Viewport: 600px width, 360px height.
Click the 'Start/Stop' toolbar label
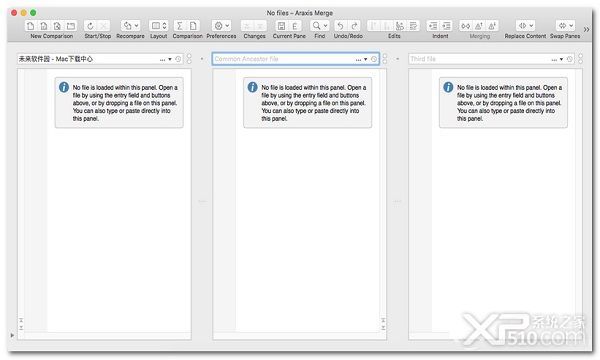(x=98, y=36)
